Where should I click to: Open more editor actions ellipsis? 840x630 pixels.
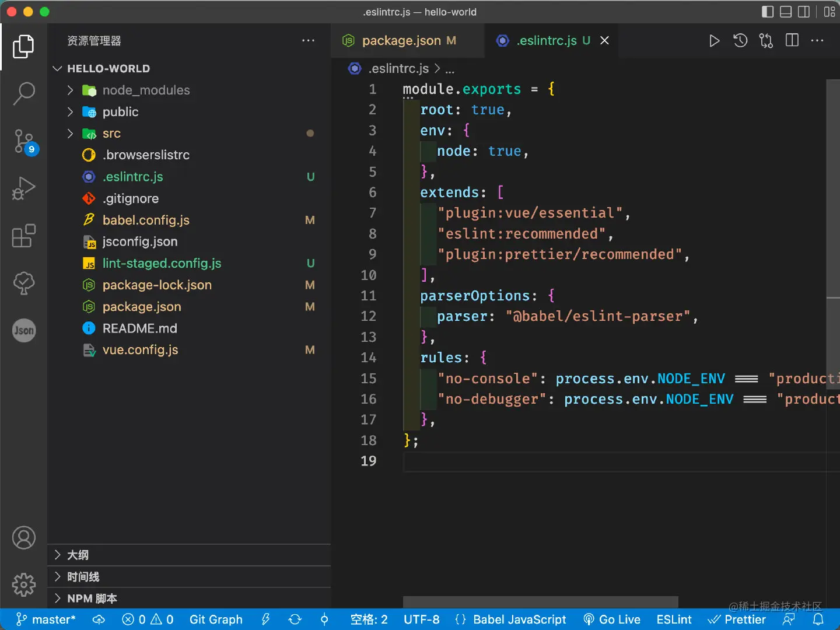pyautogui.click(x=817, y=41)
